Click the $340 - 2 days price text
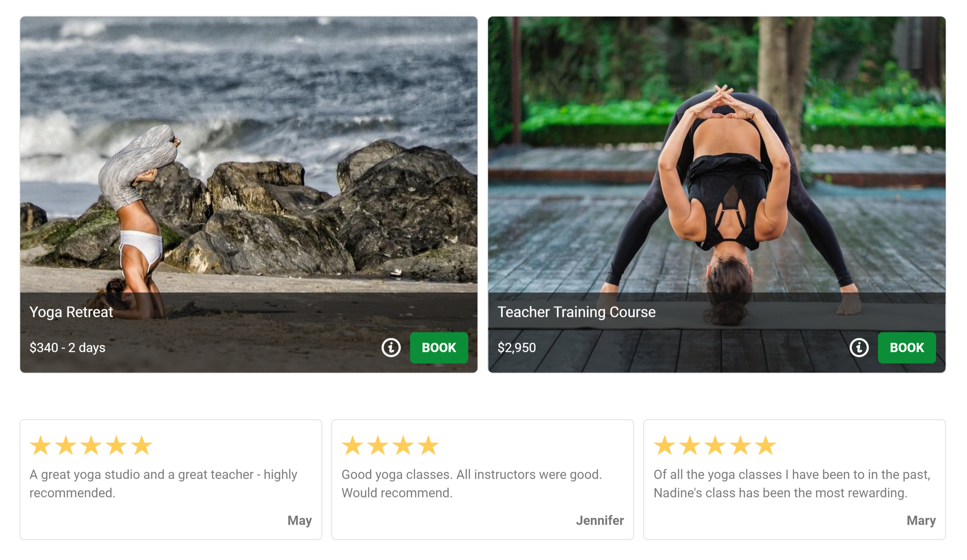 click(67, 348)
